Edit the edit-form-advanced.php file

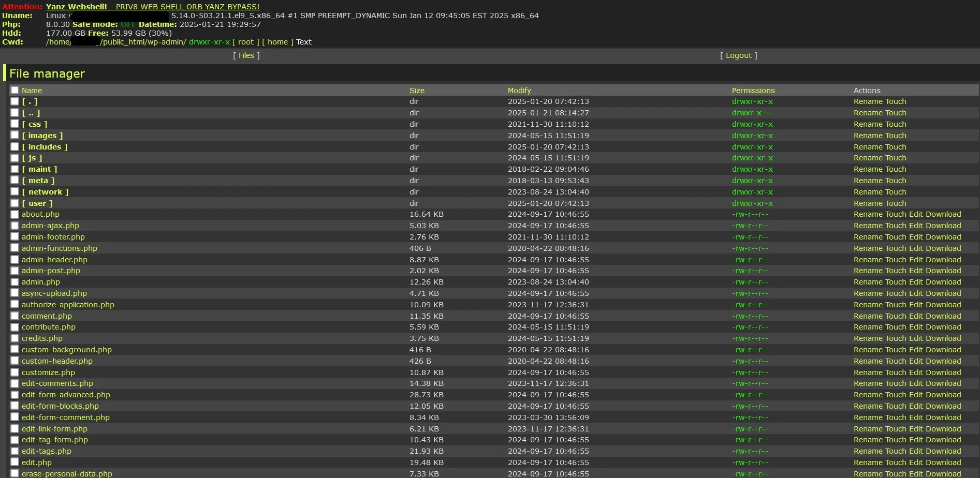[x=916, y=394]
